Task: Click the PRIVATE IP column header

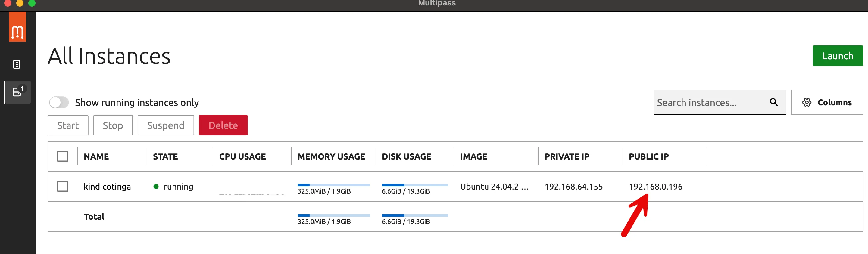Action: 567,157
